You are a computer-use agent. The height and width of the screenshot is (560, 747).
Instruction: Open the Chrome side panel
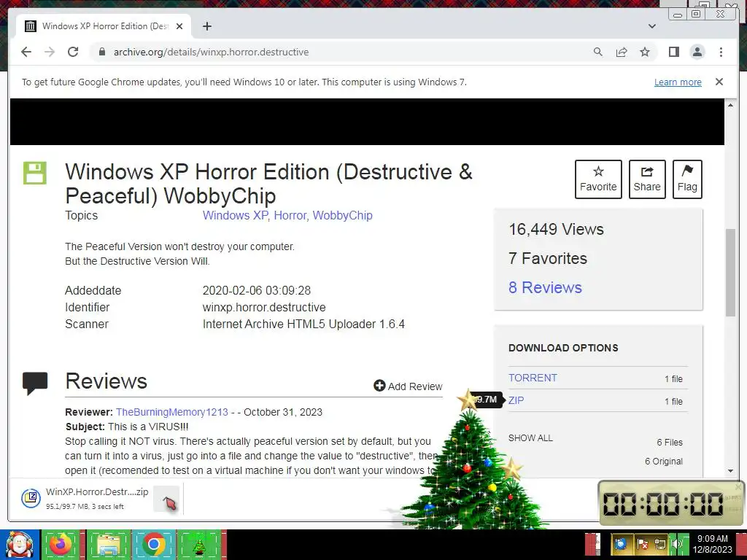pos(673,52)
